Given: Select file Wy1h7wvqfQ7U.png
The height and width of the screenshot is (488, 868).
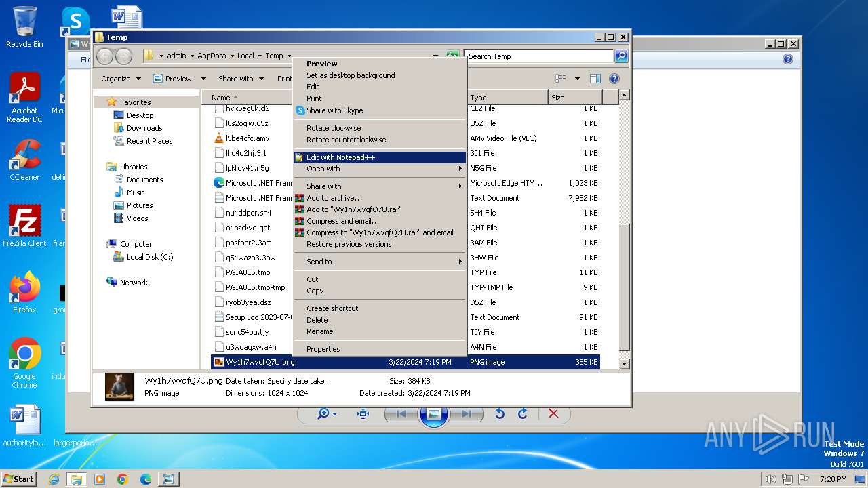Looking at the screenshot, I should click(405, 362).
